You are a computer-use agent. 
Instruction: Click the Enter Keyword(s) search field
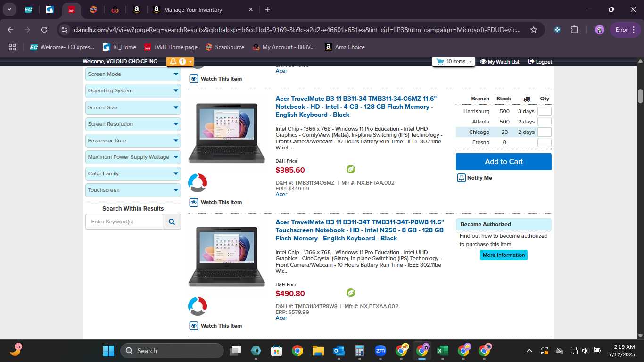coord(124,222)
